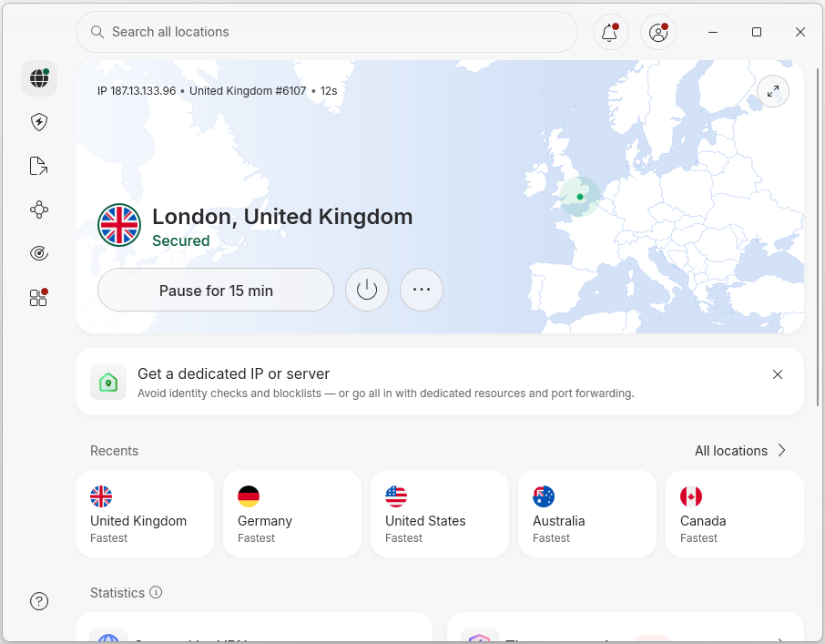This screenshot has width=825, height=644.
Task: Click the green server dot on map
Action: 580,197
